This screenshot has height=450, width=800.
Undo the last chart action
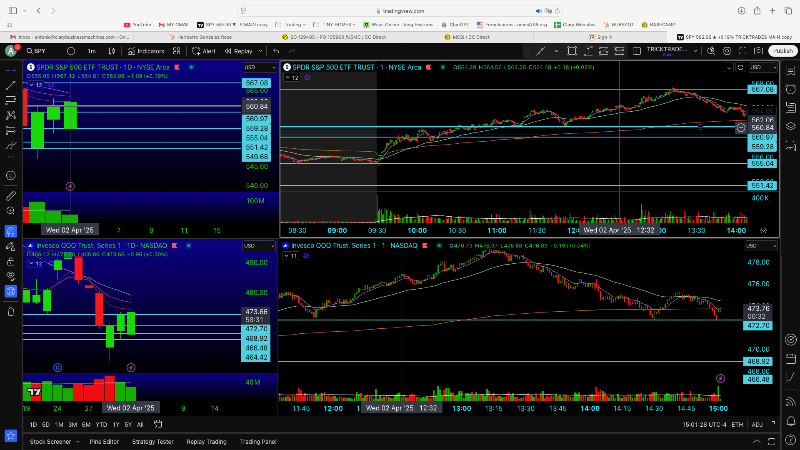[276, 51]
